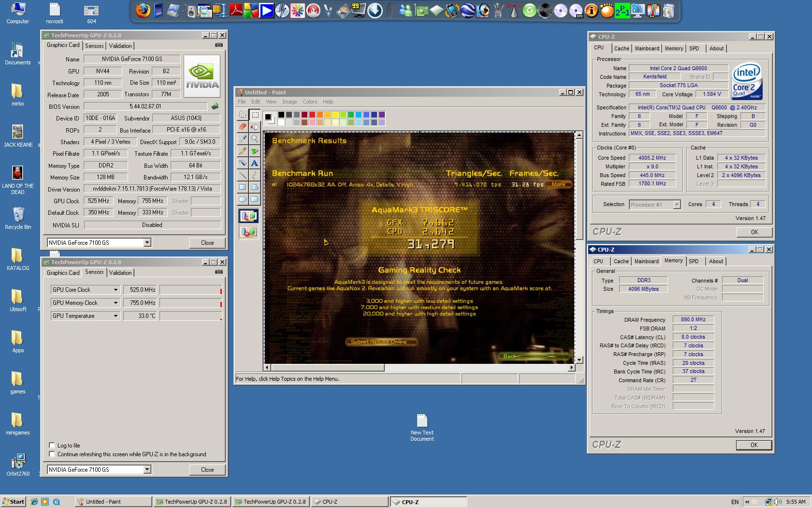Open the DVD disc icon in dock
Screen dimensions: 812x508
(576, 11)
